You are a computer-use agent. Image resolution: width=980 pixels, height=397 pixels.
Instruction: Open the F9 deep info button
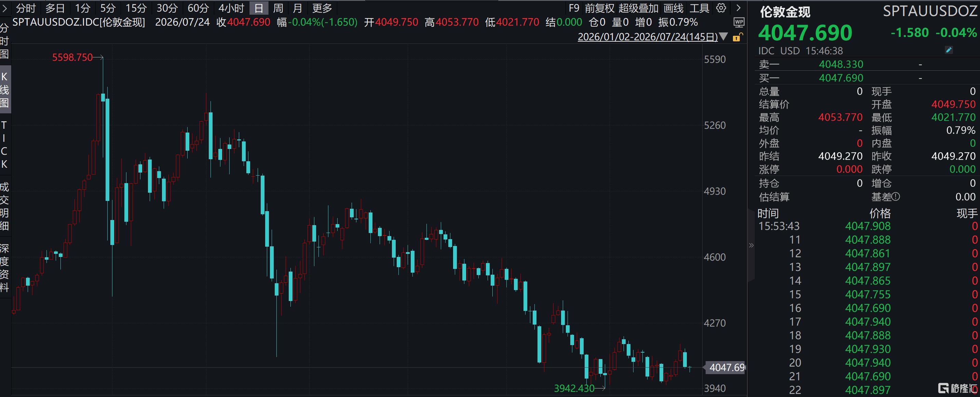point(574,8)
